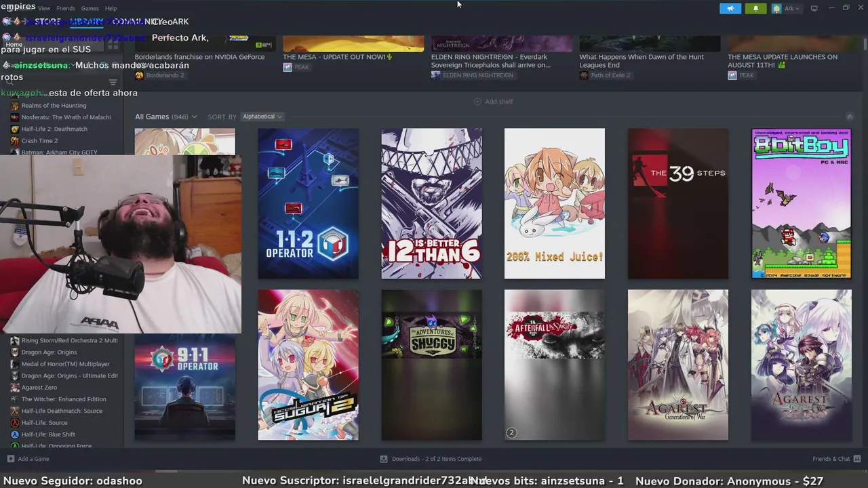Image resolution: width=868 pixels, height=488 pixels.
Task: Open the 911 Operator game cover
Action: [x=184, y=387]
